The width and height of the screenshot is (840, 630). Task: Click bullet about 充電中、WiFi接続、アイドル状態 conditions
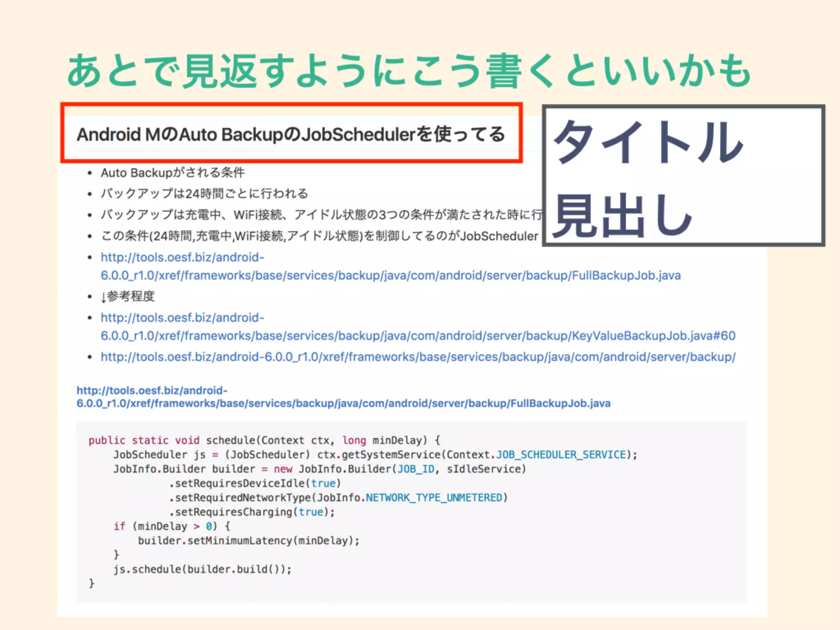[322, 215]
